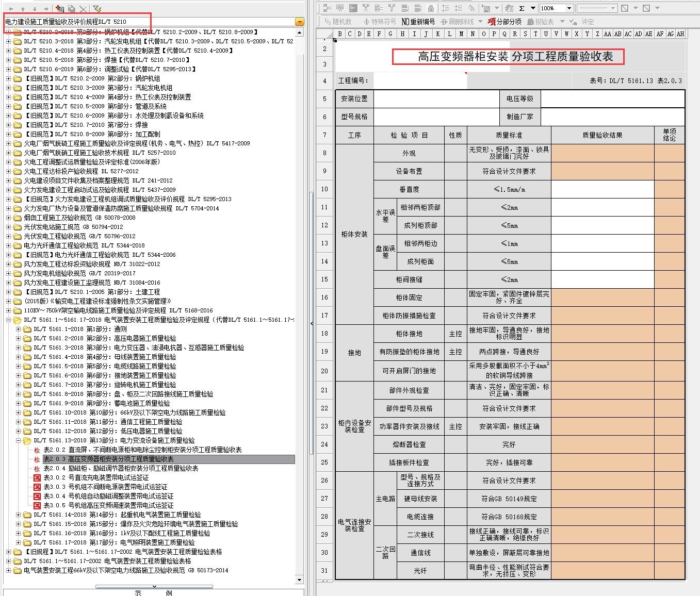The height and width of the screenshot is (596, 700).
Task: Click folder icon of DL/T 5161.13-2018 第13部分
Action: pos(27,441)
